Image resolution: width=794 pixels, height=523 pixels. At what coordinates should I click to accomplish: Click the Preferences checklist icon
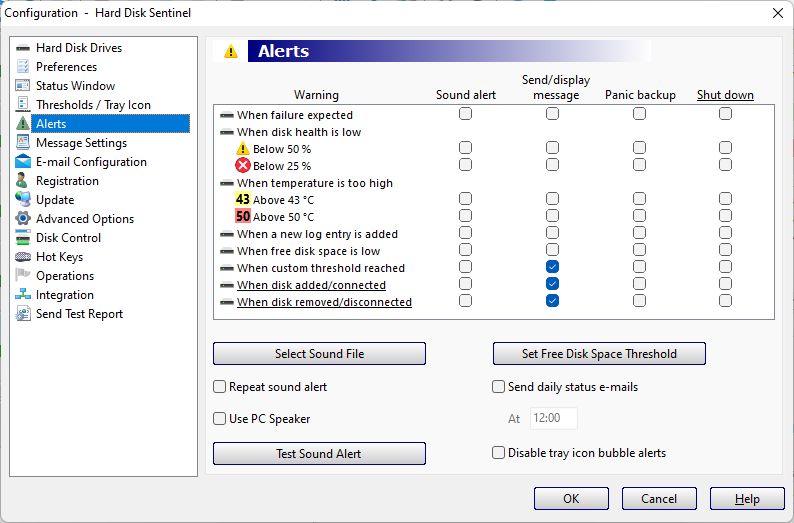click(x=23, y=67)
